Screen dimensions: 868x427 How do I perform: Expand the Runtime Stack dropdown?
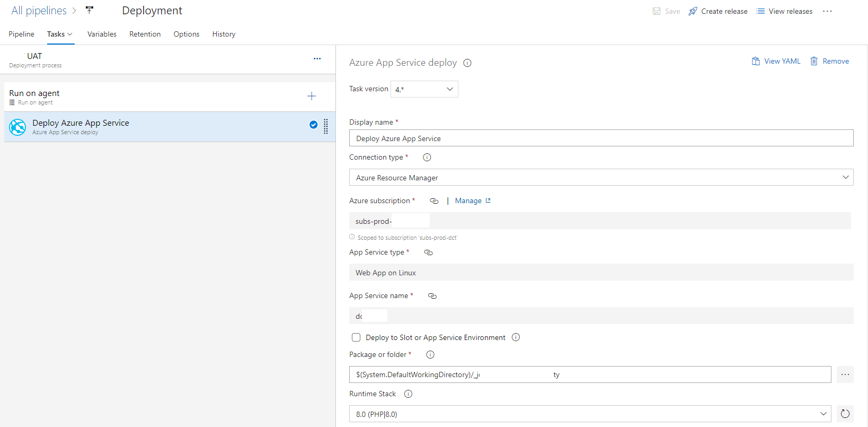[823, 414]
